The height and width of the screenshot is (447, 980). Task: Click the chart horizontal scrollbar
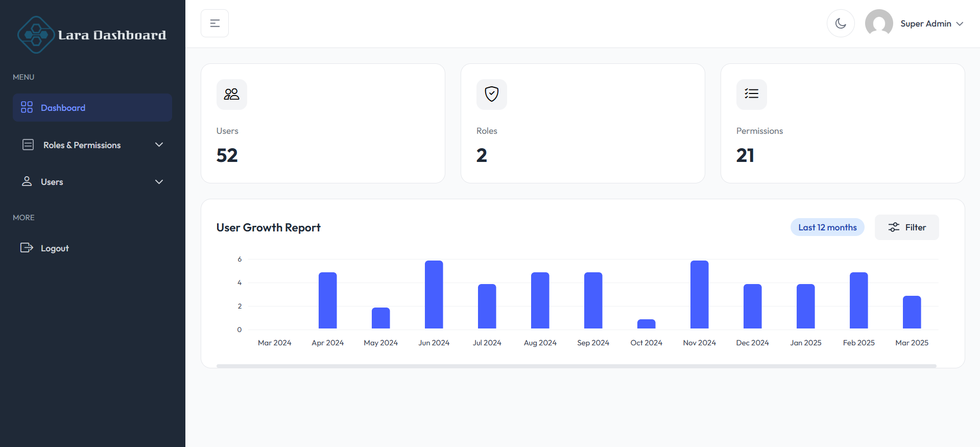577,366
